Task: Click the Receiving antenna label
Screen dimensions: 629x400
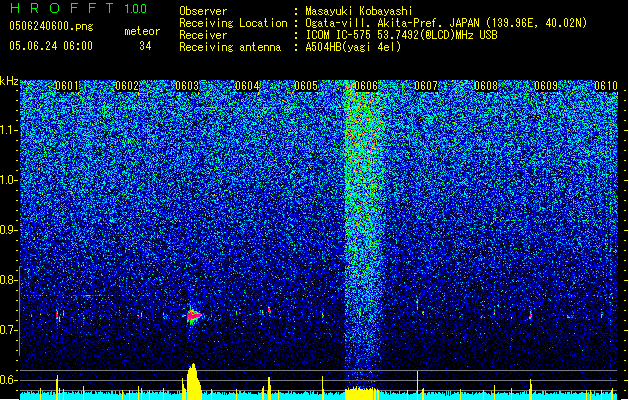Action: click(230, 47)
